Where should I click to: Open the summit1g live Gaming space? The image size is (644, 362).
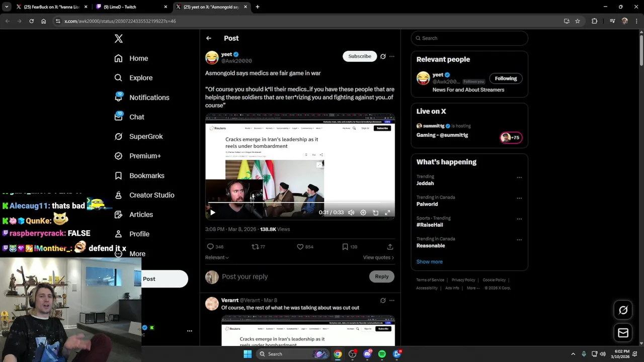pyautogui.click(x=469, y=131)
